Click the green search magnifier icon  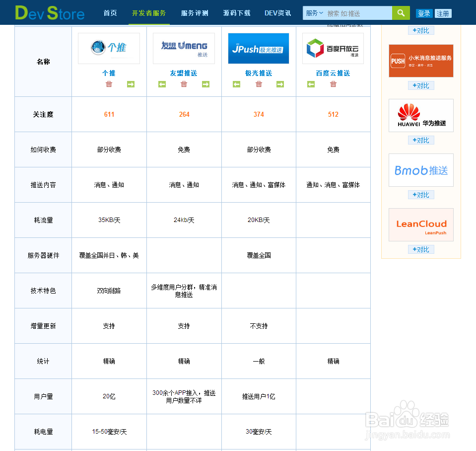[401, 12]
